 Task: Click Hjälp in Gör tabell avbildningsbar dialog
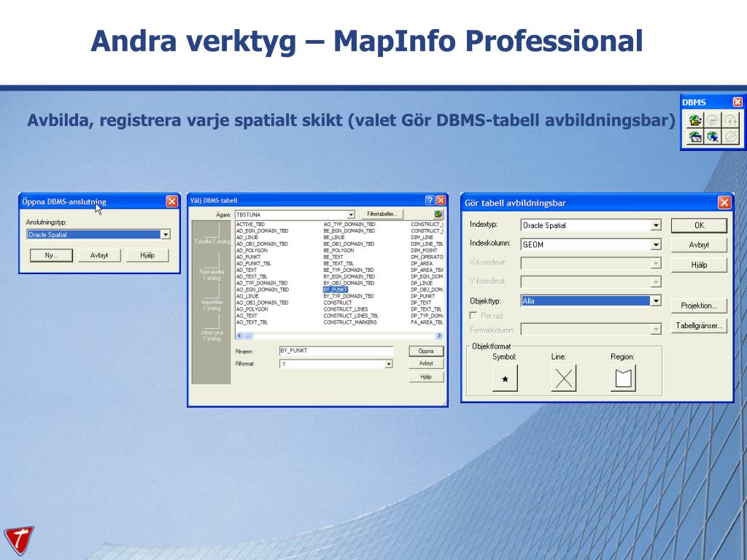click(699, 265)
